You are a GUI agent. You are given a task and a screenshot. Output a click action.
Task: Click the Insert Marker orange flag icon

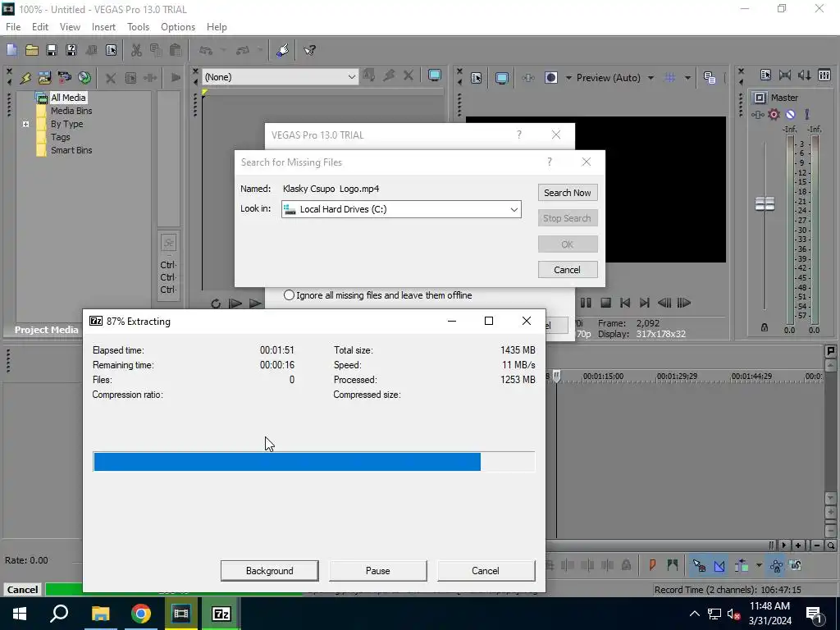[x=652, y=565]
